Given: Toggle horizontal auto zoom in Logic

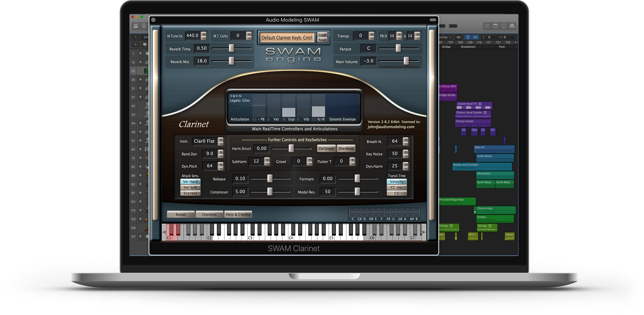Looking at the screenshot, I should [x=475, y=37].
